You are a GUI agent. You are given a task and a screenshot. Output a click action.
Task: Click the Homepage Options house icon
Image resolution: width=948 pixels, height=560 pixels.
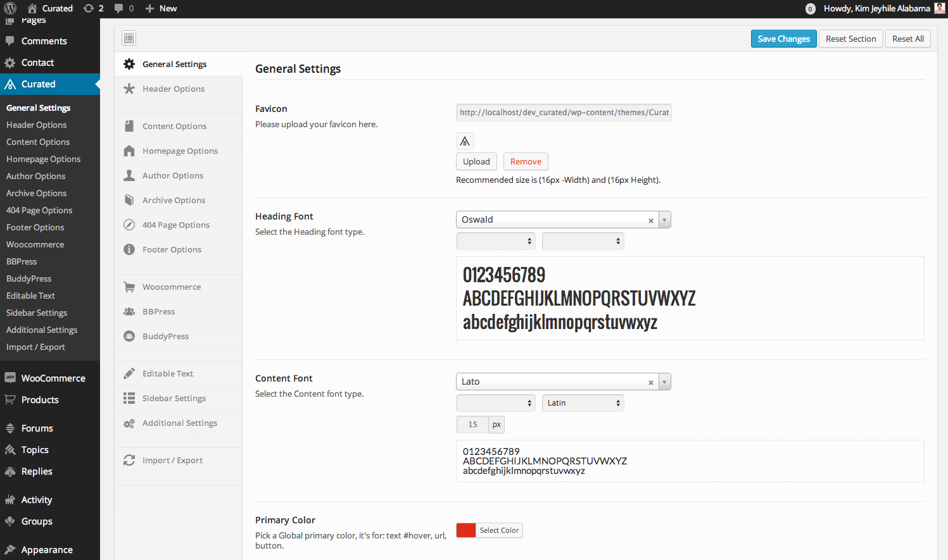[x=129, y=151]
